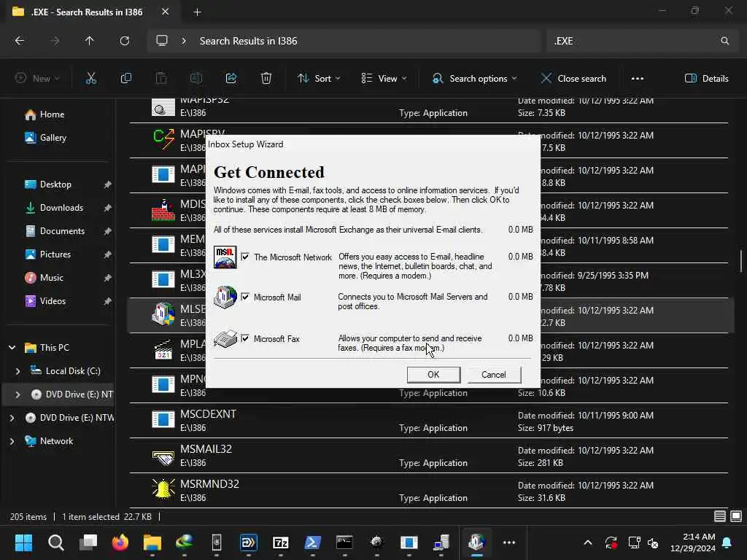Collapse the This PC tree node
The width and height of the screenshot is (747, 560).
click(x=12, y=348)
